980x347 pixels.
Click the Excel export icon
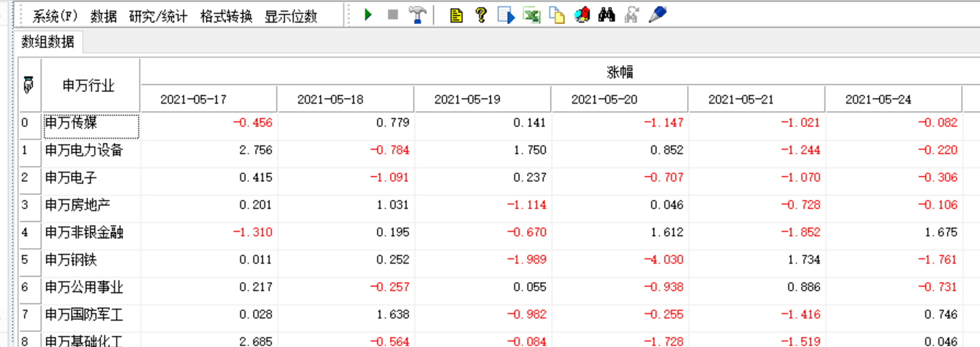click(531, 15)
